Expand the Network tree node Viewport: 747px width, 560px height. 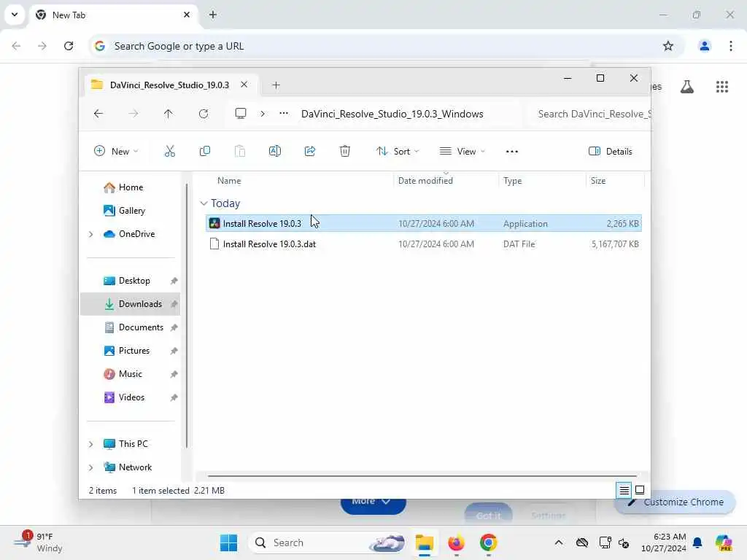pyautogui.click(x=90, y=467)
